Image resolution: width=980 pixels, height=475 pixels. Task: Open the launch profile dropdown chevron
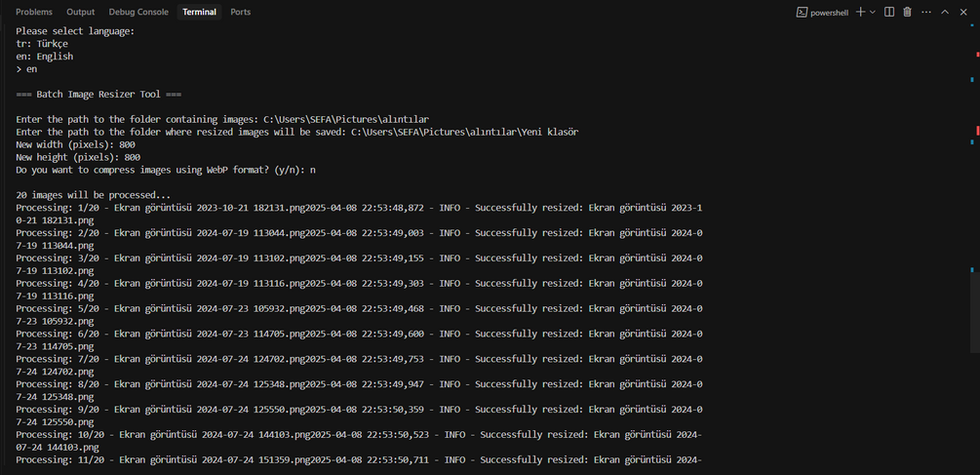pos(873,12)
